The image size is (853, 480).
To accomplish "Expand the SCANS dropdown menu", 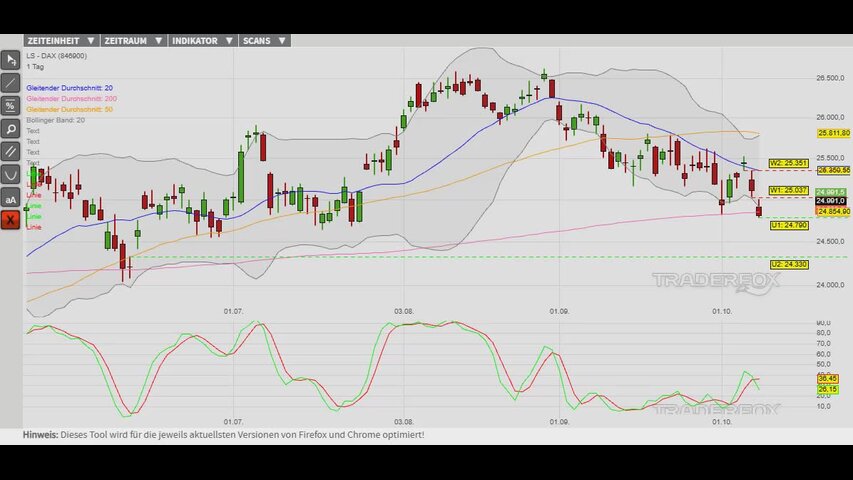I will (x=264, y=41).
